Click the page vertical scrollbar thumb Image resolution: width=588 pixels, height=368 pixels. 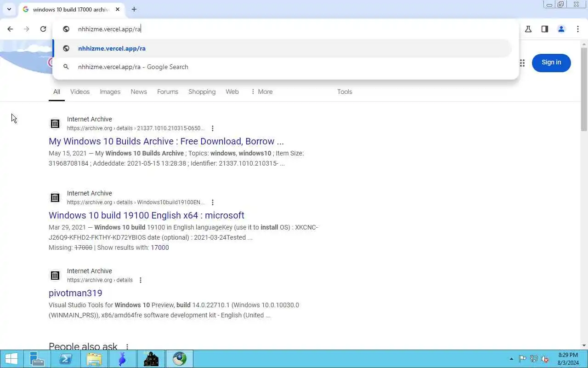pos(584,89)
